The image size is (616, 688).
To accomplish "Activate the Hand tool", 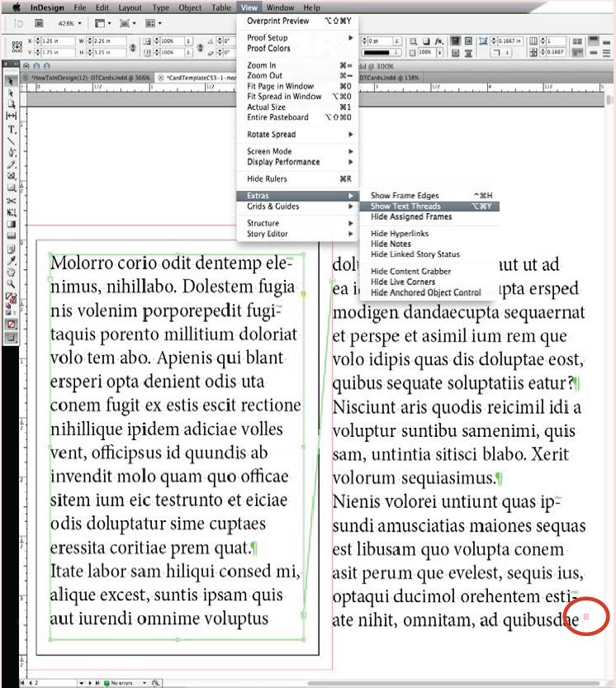I will [x=12, y=272].
